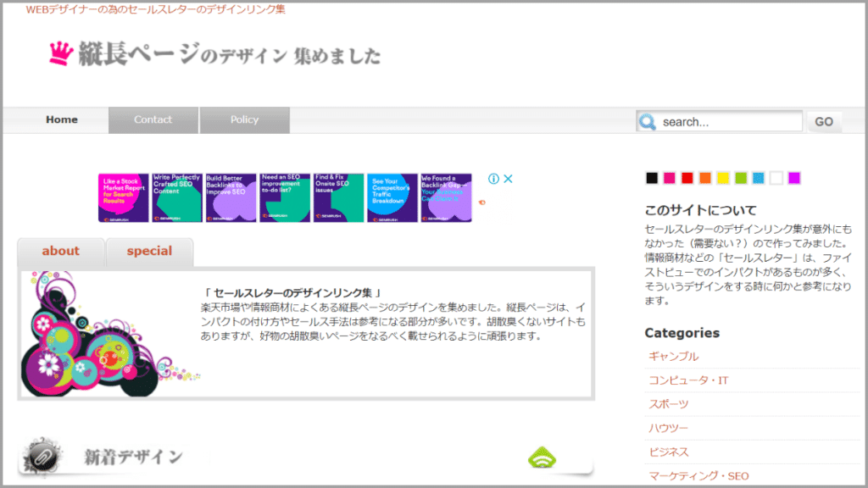The width and height of the screenshot is (868, 488).
Task: Pick the black color swatch
Action: coord(652,178)
